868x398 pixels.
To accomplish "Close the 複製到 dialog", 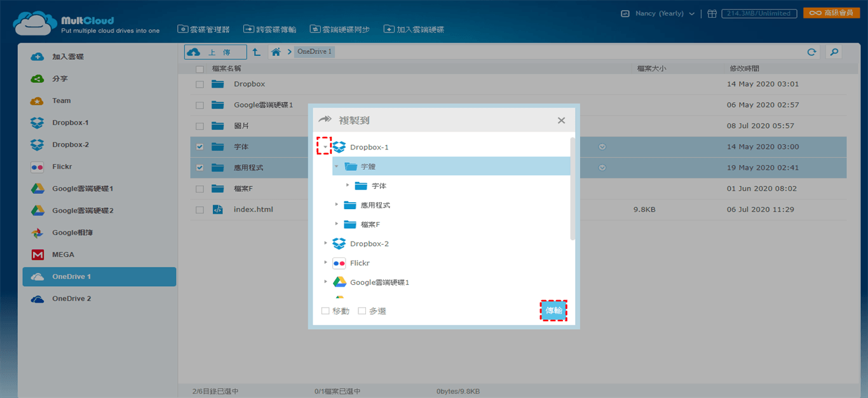I will tap(561, 120).
